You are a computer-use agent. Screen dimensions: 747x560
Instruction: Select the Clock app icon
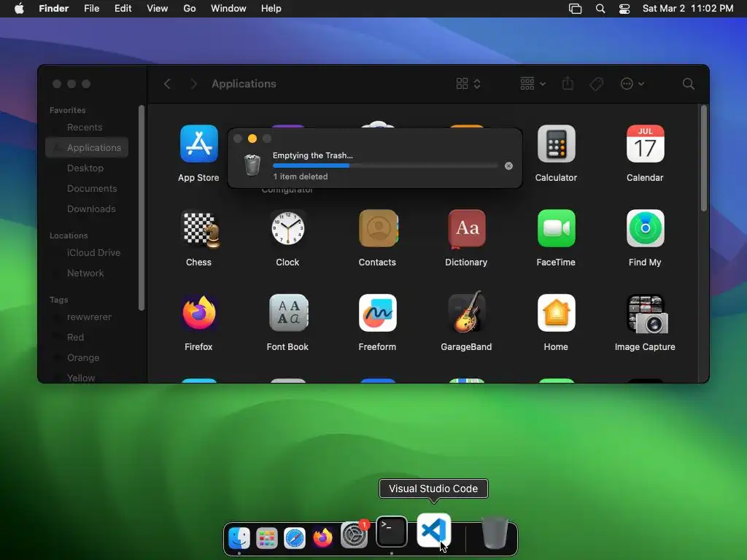point(287,228)
